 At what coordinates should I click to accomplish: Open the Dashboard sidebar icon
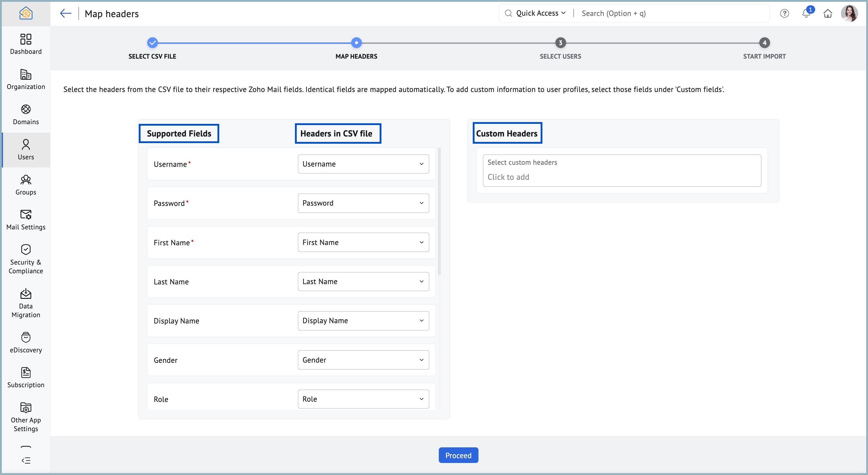pos(26,44)
